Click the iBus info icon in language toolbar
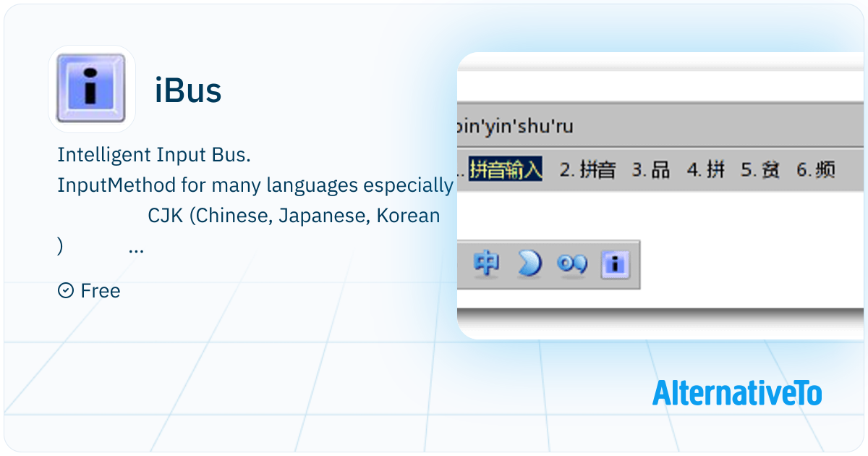Screen dimensions: 868x456 (615, 265)
